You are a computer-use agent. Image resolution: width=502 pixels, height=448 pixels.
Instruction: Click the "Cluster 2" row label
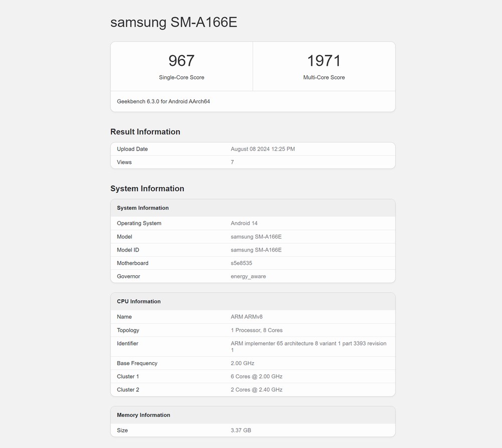pyautogui.click(x=128, y=390)
